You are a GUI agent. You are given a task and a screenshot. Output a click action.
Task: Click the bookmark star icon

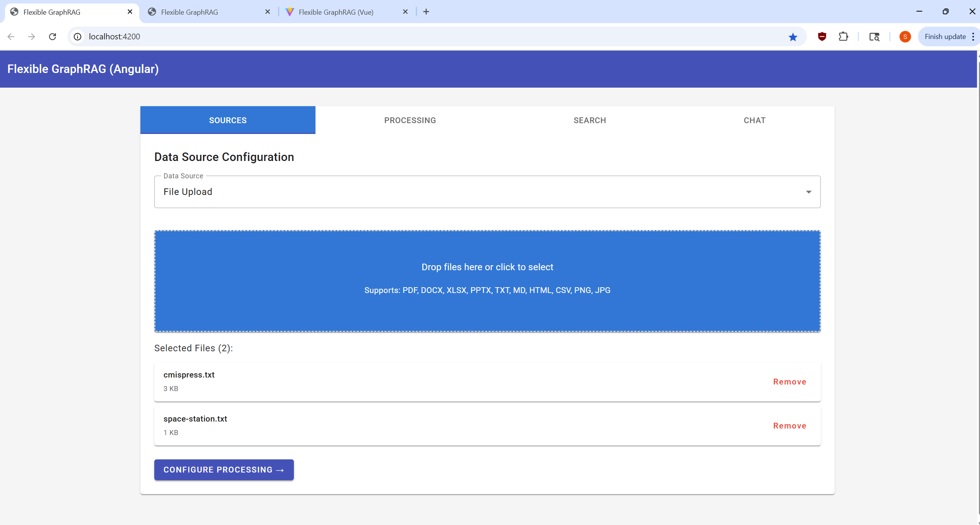pos(793,37)
